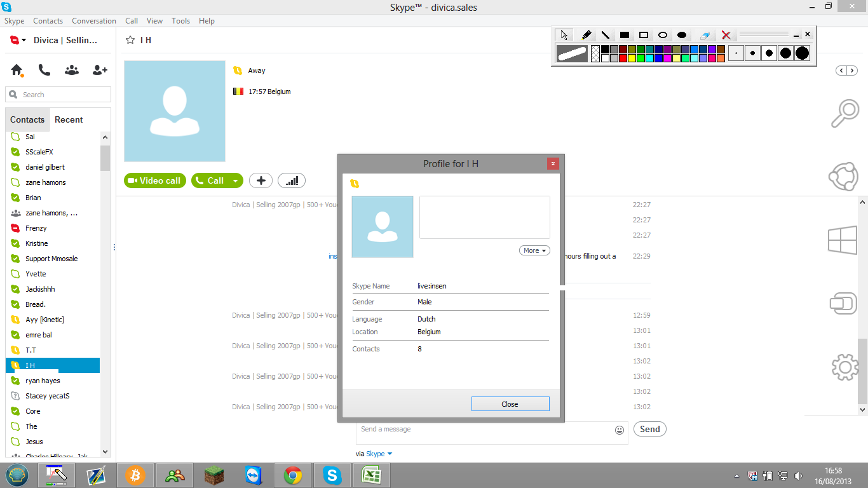Open the via Skype dropdown
Image resolution: width=868 pixels, height=488 pixels.
point(379,454)
